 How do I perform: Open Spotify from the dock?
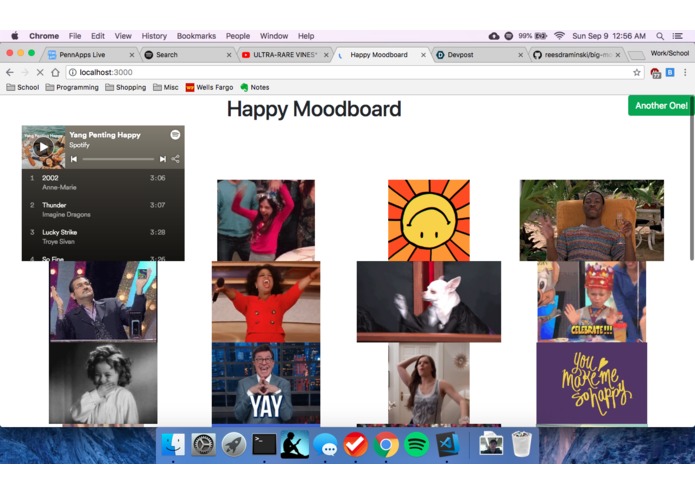[x=416, y=444]
